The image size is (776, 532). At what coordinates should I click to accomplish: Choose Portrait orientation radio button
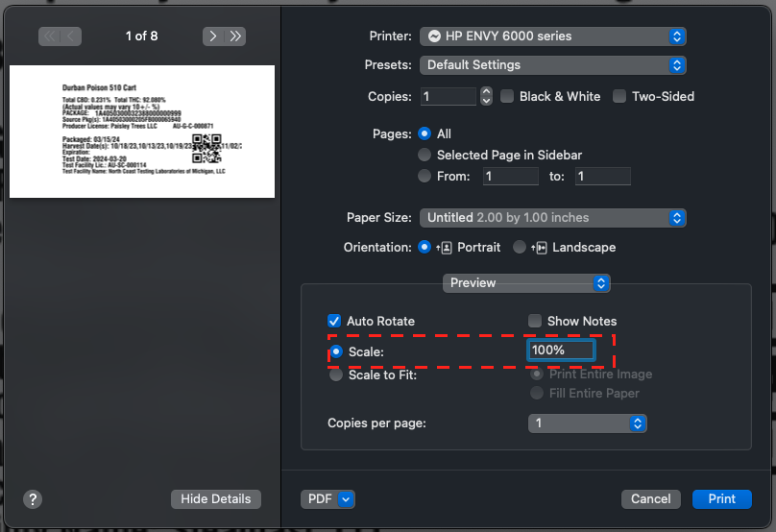(x=424, y=247)
